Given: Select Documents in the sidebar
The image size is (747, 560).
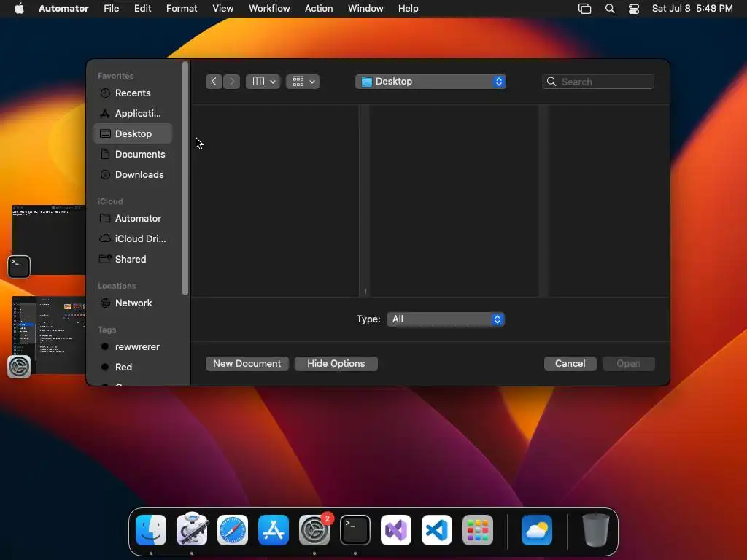Looking at the screenshot, I should [133, 155].
